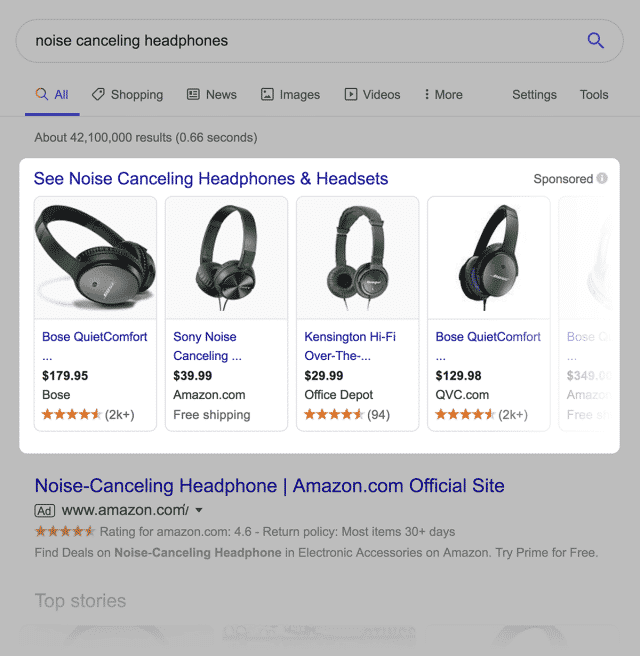Screen dimensions: 640x656
Task: Click the Amazon.com seller under Sony
Action: [x=209, y=395]
